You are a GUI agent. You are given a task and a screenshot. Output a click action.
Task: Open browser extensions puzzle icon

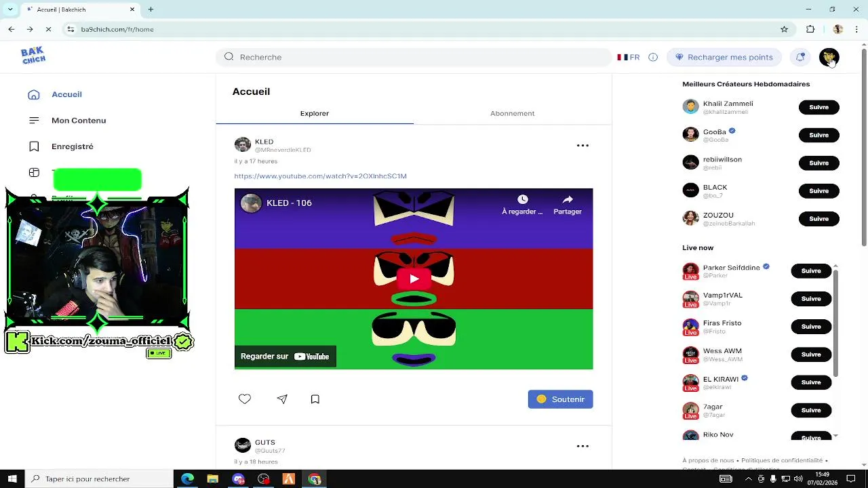tap(810, 29)
